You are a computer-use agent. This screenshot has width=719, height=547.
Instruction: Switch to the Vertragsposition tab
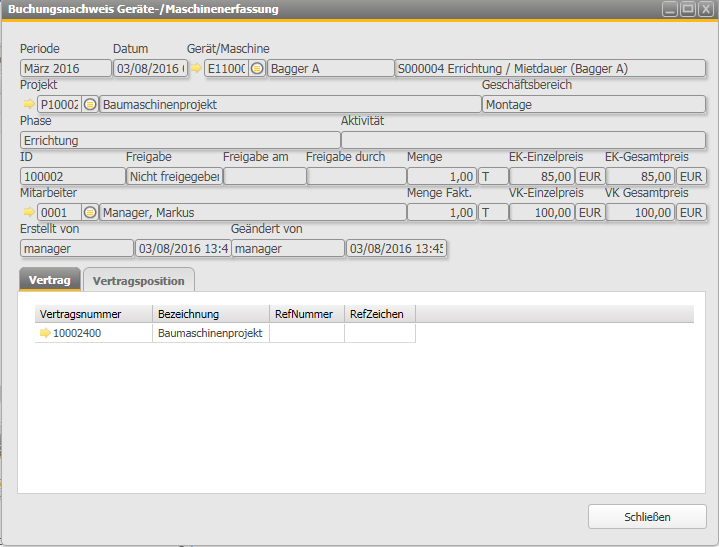click(138, 280)
